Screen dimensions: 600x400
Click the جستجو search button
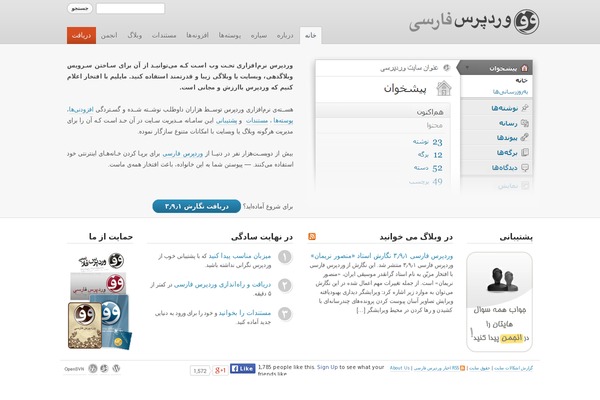point(80,8)
